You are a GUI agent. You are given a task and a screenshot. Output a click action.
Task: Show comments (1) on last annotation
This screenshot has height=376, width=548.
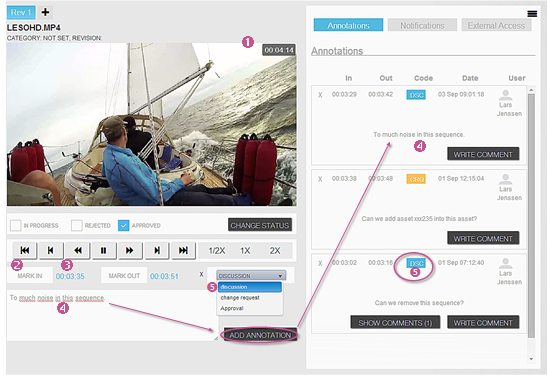tap(395, 323)
